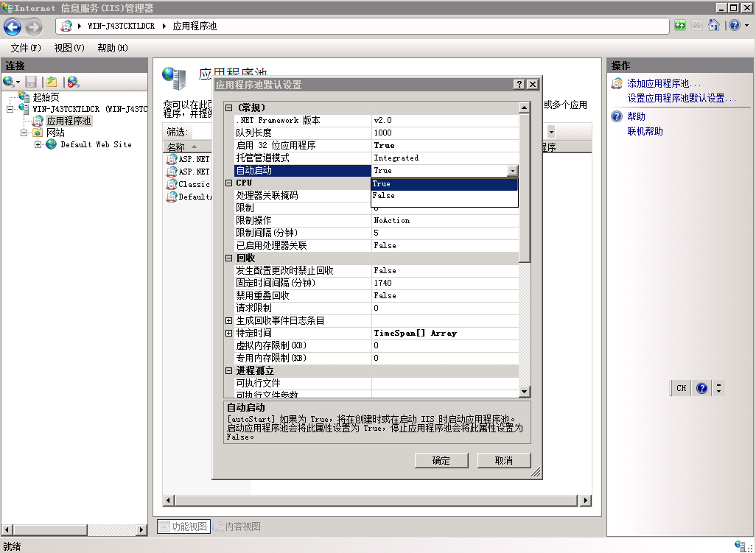Click the 取消 button
The width and height of the screenshot is (756, 553).
point(504,460)
